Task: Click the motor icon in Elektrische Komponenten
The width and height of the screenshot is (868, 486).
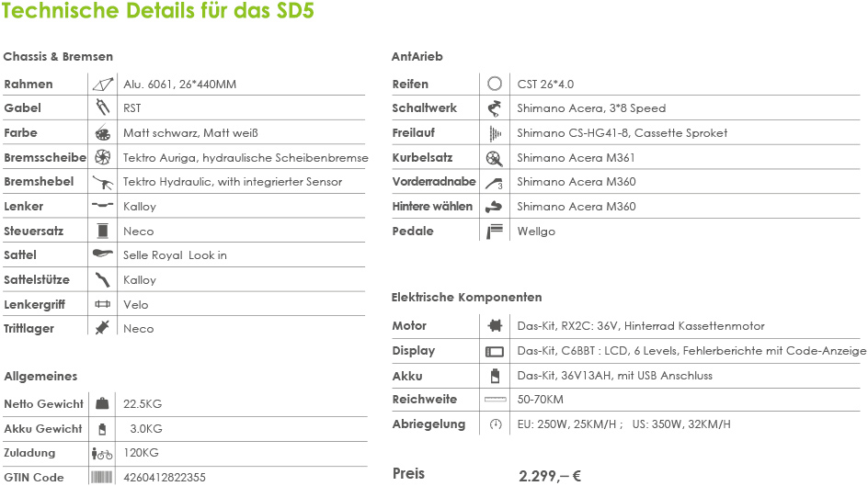Action: [x=495, y=326]
